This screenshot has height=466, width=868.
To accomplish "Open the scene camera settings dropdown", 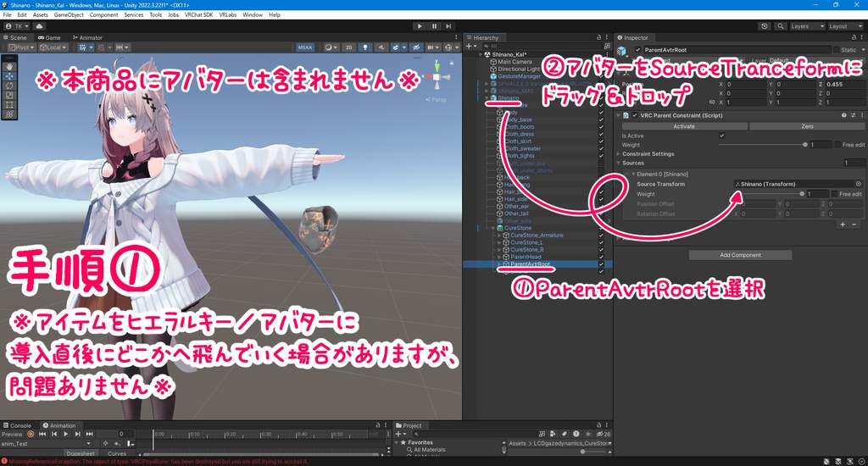I will tap(433, 47).
